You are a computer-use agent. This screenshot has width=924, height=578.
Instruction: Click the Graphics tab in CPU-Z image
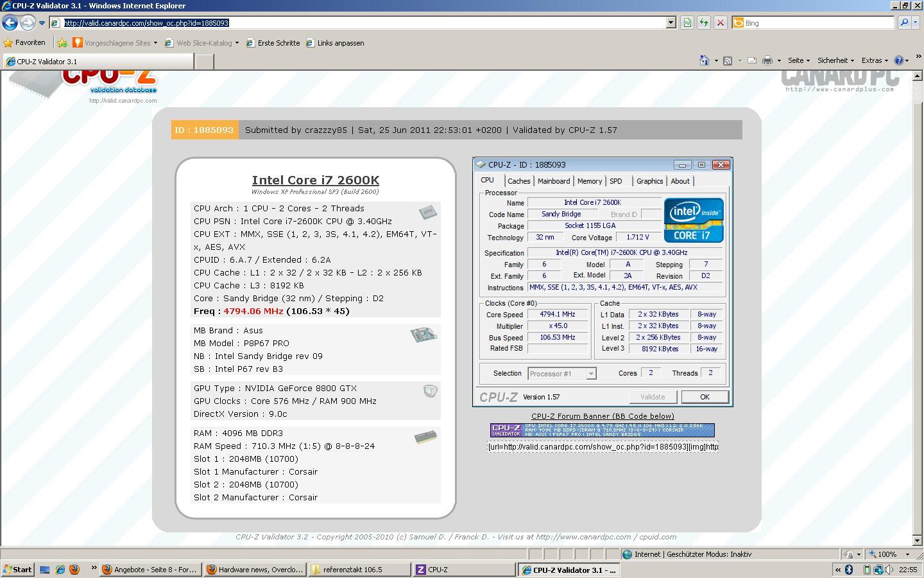tap(649, 181)
